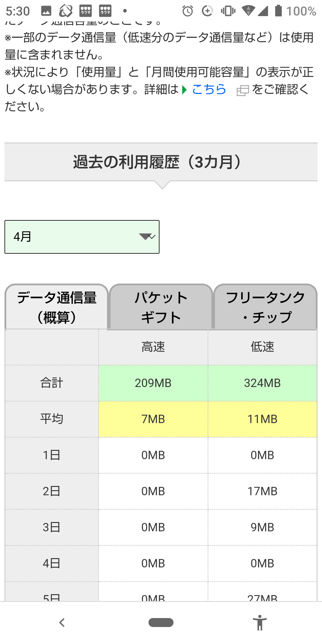The width and height of the screenshot is (322, 644).
Task: Tap the sync rotation icon in status bar
Action: 66,11
